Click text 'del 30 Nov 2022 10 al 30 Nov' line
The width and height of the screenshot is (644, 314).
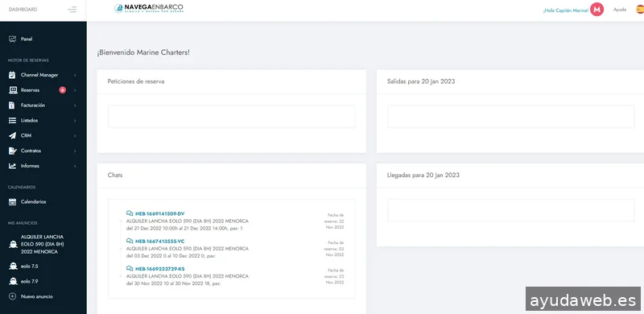(x=173, y=283)
